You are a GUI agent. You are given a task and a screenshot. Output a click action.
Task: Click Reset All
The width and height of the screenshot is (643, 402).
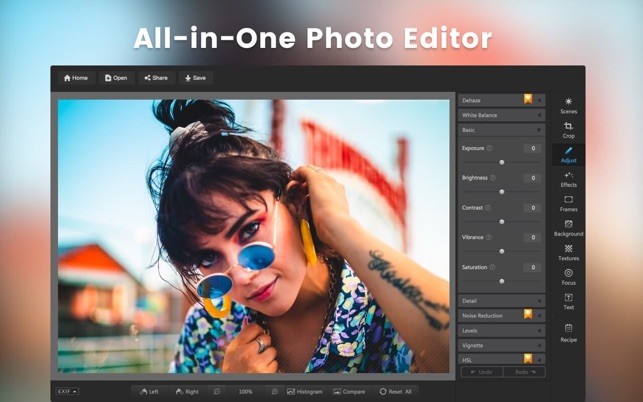[x=396, y=392]
